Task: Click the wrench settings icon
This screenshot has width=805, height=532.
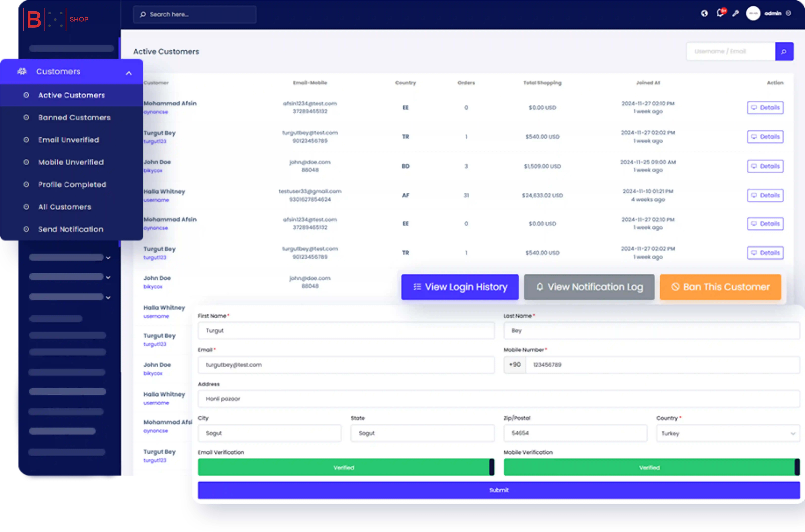Action: tap(735, 14)
